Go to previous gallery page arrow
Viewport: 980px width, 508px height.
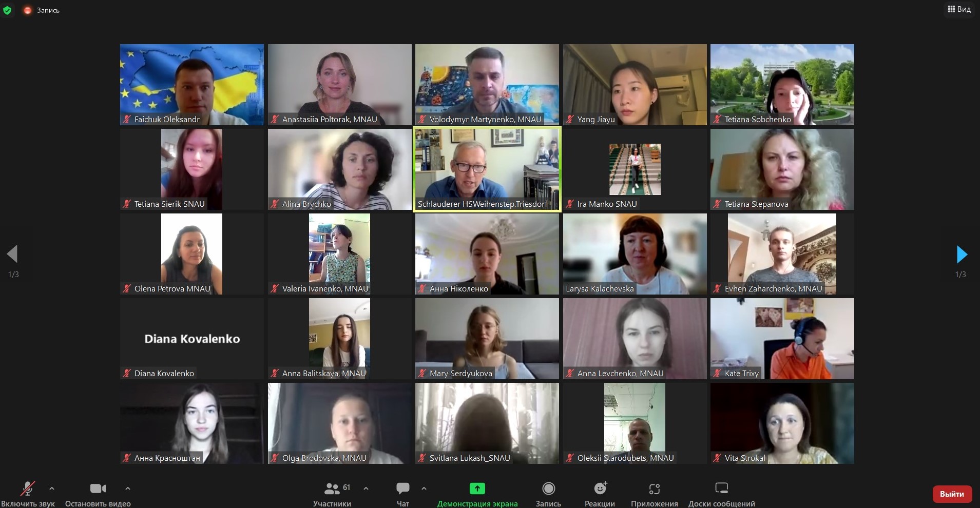click(12, 254)
